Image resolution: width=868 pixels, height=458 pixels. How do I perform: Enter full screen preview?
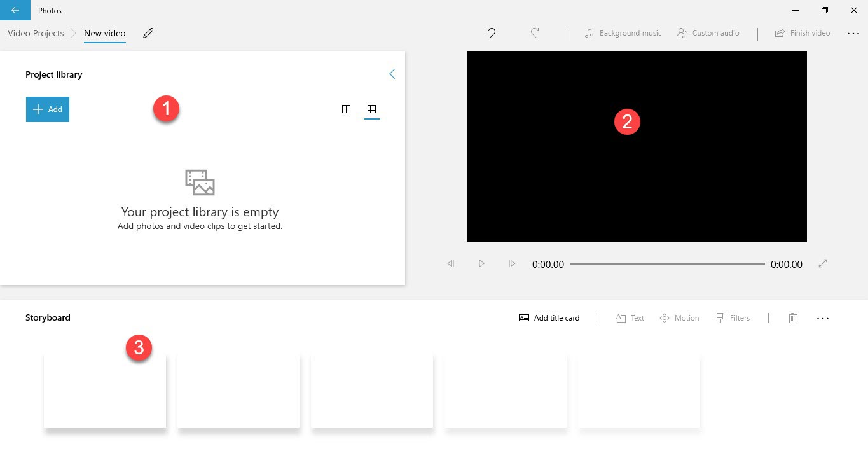(x=823, y=263)
